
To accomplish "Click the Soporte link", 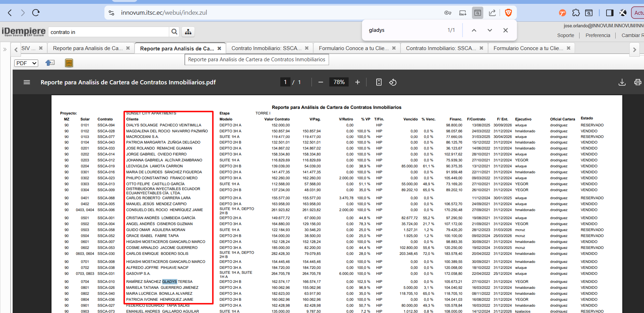I will [x=566, y=35].
